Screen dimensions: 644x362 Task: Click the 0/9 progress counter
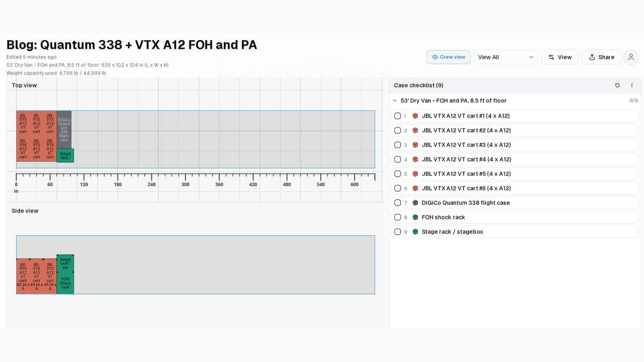[633, 101]
